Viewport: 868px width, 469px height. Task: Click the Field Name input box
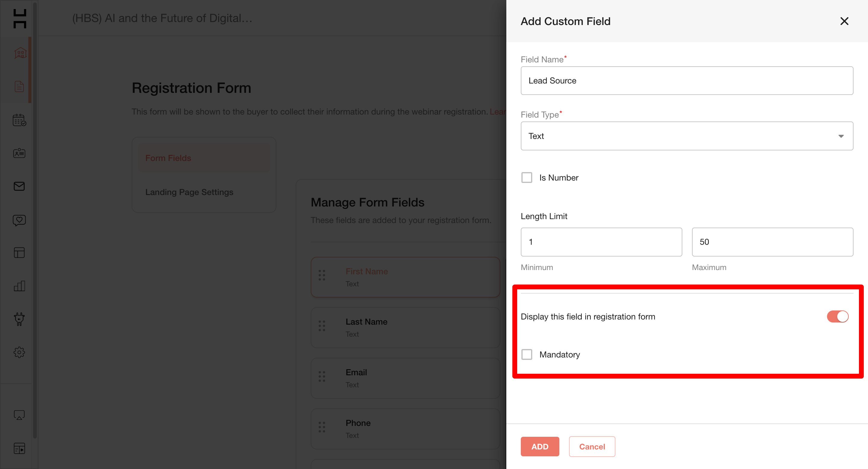pyautogui.click(x=687, y=81)
